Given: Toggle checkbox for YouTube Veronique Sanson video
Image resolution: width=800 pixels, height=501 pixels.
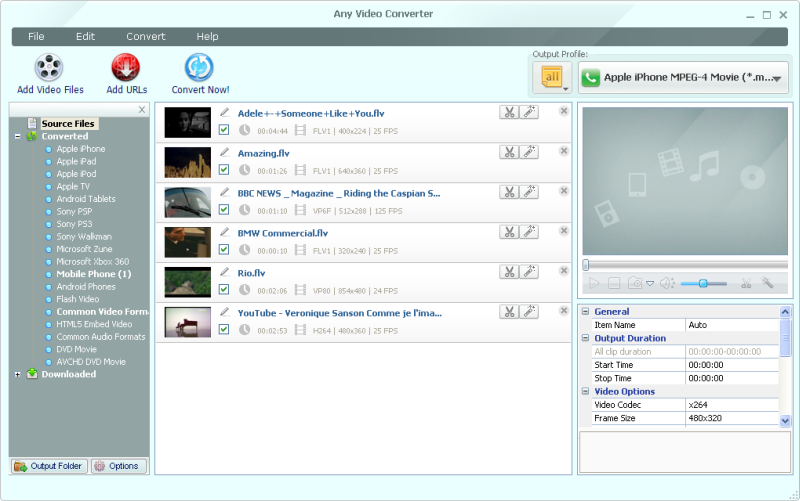Looking at the screenshot, I should point(224,329).
